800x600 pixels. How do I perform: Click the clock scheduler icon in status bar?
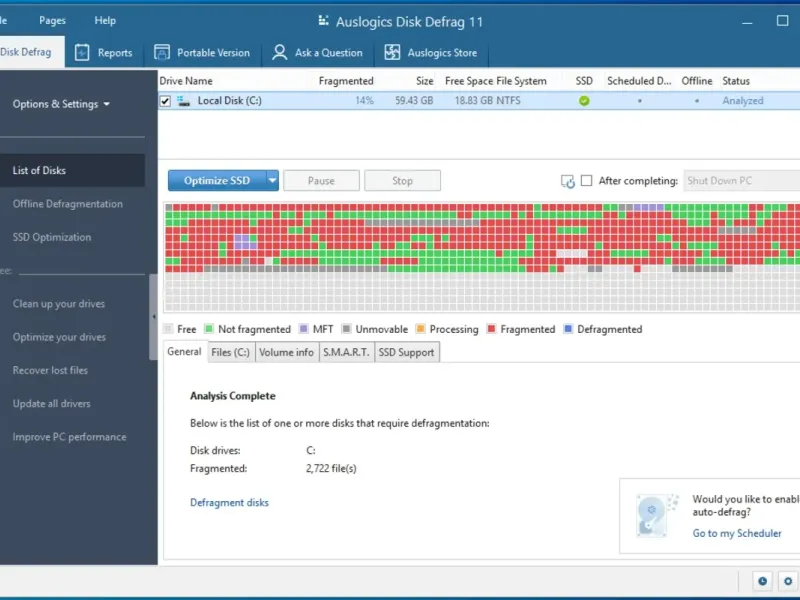point(762,581)
